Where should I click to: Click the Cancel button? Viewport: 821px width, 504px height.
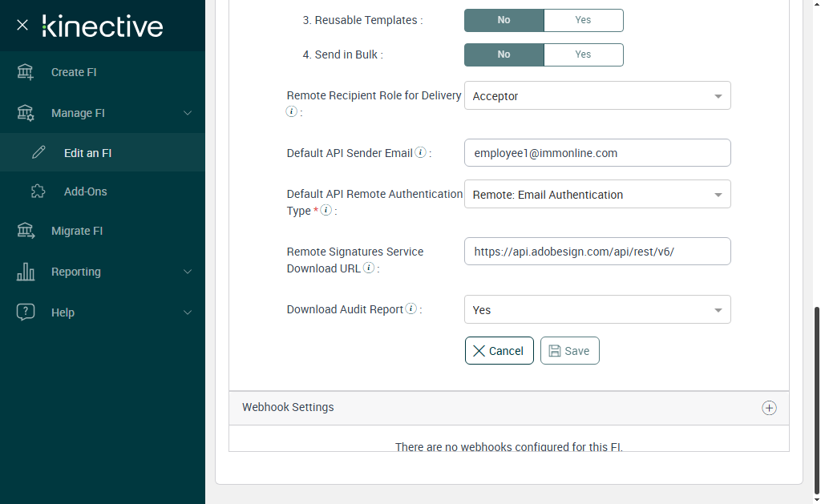pyautogui.click(x=499, y=351)
